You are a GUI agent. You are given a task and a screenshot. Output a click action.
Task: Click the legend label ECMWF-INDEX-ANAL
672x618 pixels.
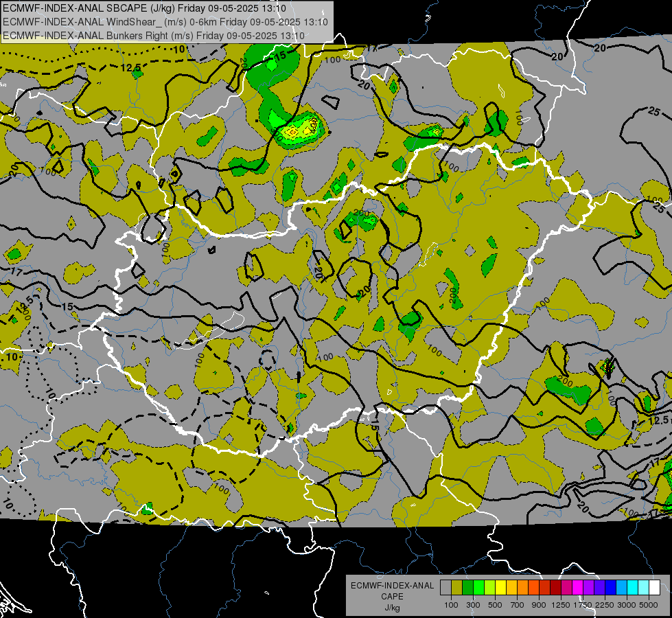tap(392, 586)
